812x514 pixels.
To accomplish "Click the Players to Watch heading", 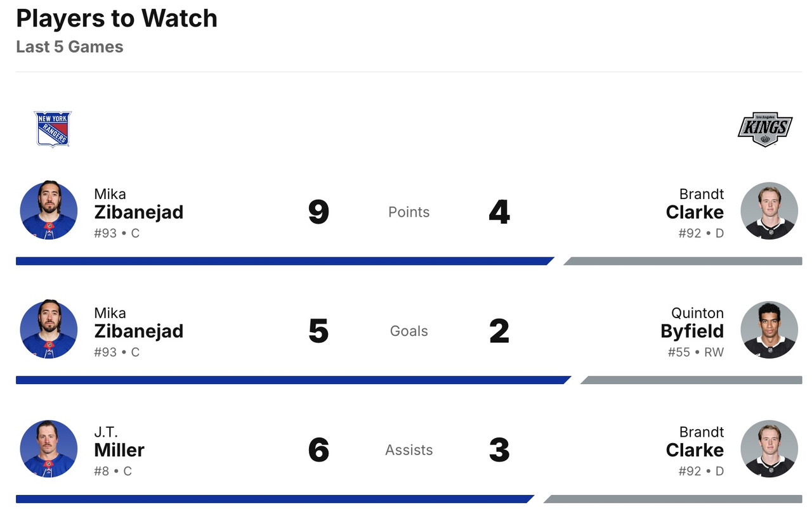I will [x=117, y=19].
